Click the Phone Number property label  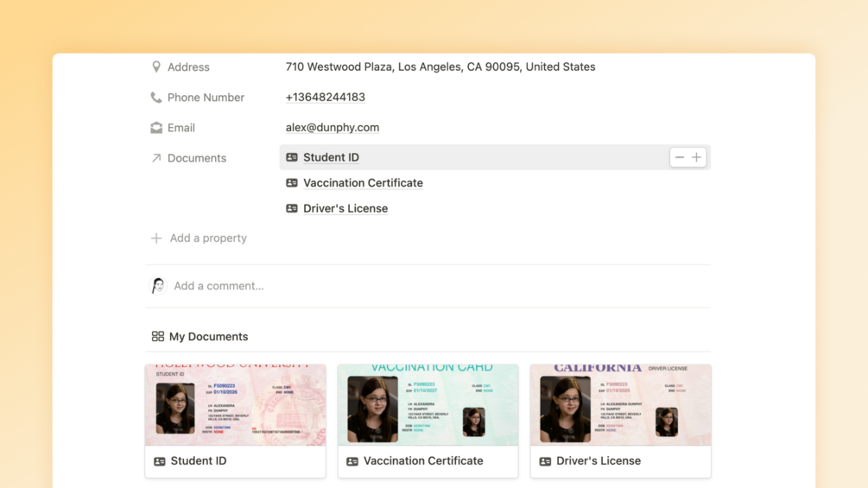[206, 98]
